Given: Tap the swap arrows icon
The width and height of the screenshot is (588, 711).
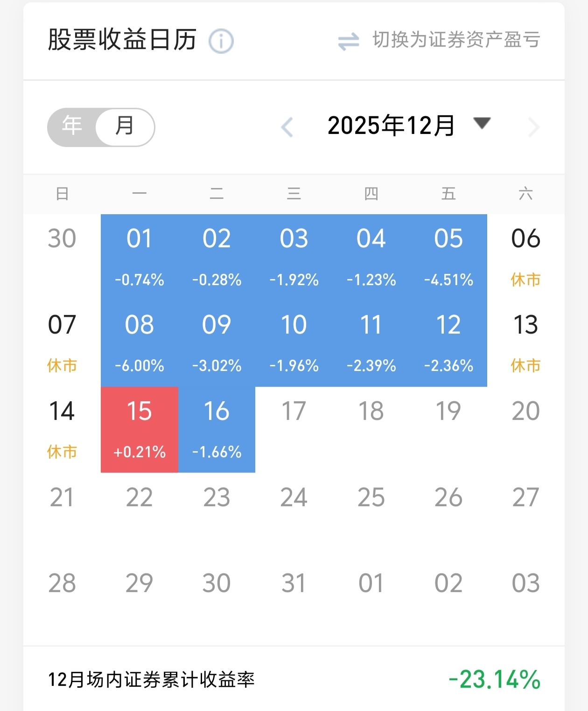Looking at the screenshot, I should pos(349,42).
